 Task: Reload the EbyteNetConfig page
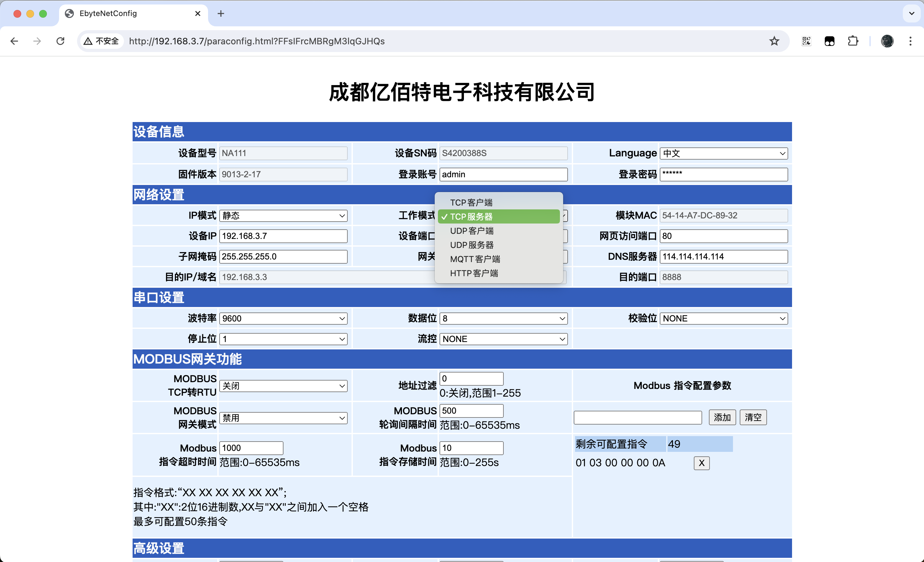[x=60, y=41]
